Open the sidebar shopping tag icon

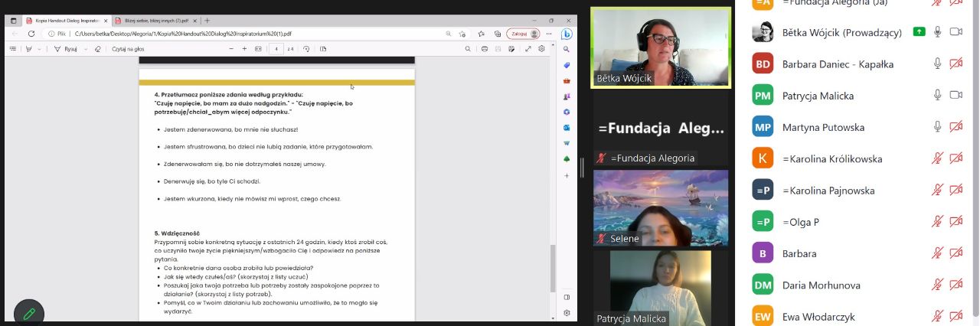click(x=567, y=65)
